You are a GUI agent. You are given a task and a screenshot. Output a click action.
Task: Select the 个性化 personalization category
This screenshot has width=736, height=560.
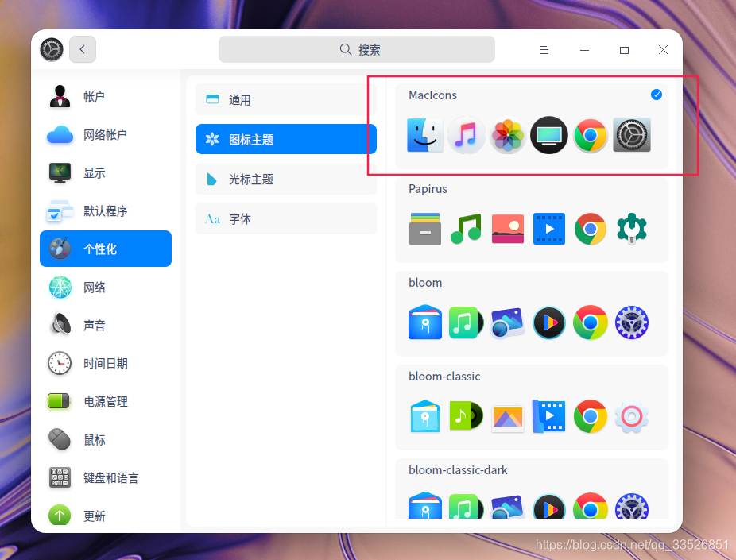click(x=105, y=249)
